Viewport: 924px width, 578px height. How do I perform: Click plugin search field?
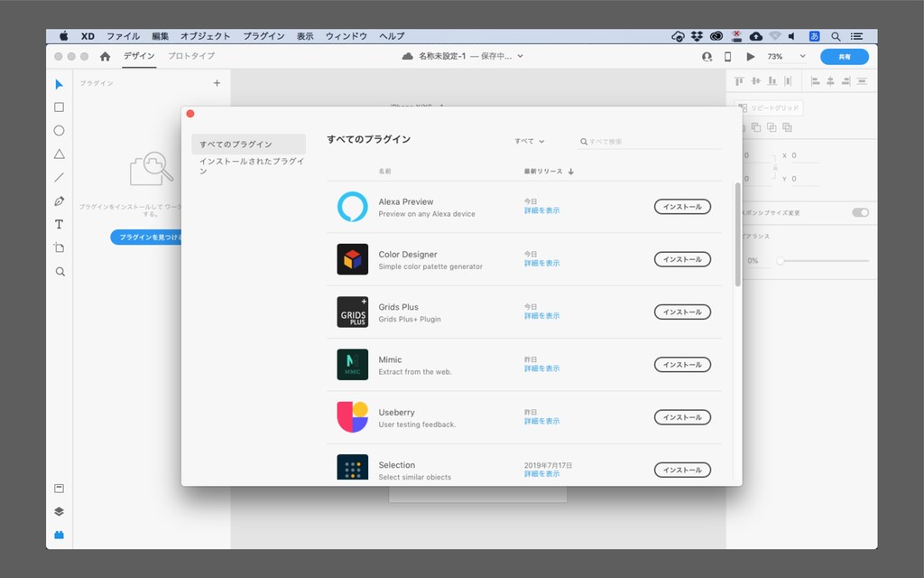650,142
